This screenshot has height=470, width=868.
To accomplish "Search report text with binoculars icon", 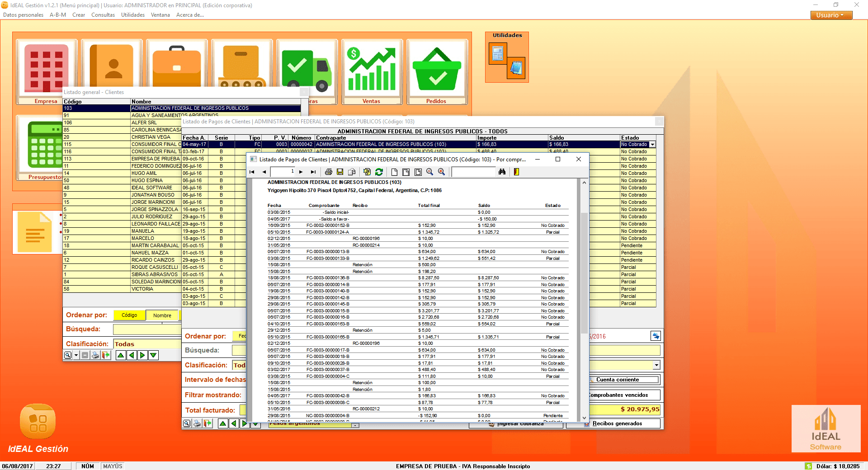I will [502, 172].
